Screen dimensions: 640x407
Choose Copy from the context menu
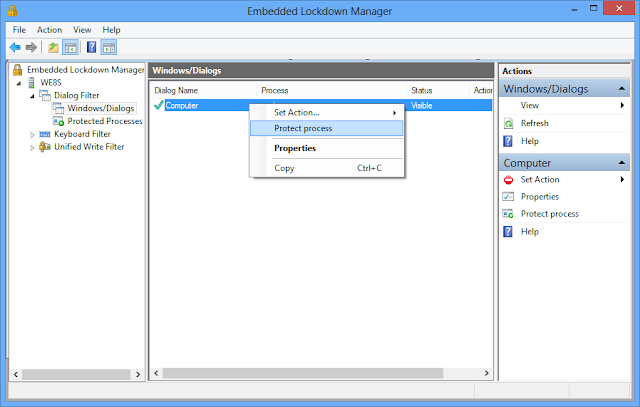click(327, 168)
